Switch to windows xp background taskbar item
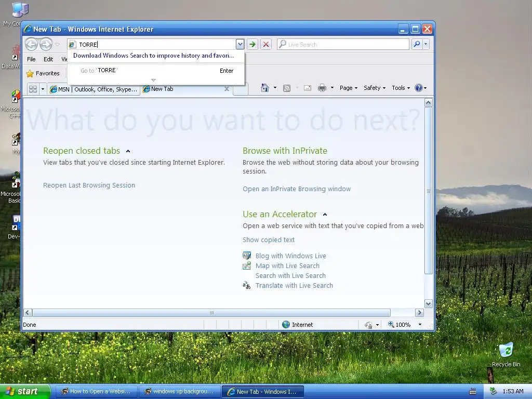The height and width of the screenshot is (399, 532). [180, 392]
